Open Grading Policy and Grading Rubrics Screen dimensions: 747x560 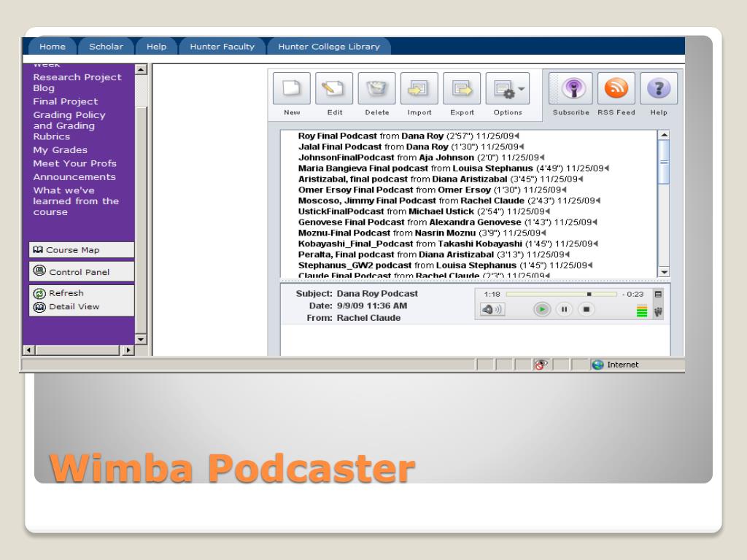coord(69,125)
